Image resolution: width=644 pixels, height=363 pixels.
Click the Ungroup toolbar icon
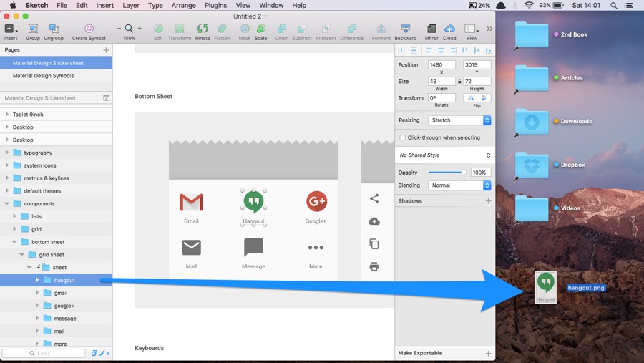tap(54, 32)
